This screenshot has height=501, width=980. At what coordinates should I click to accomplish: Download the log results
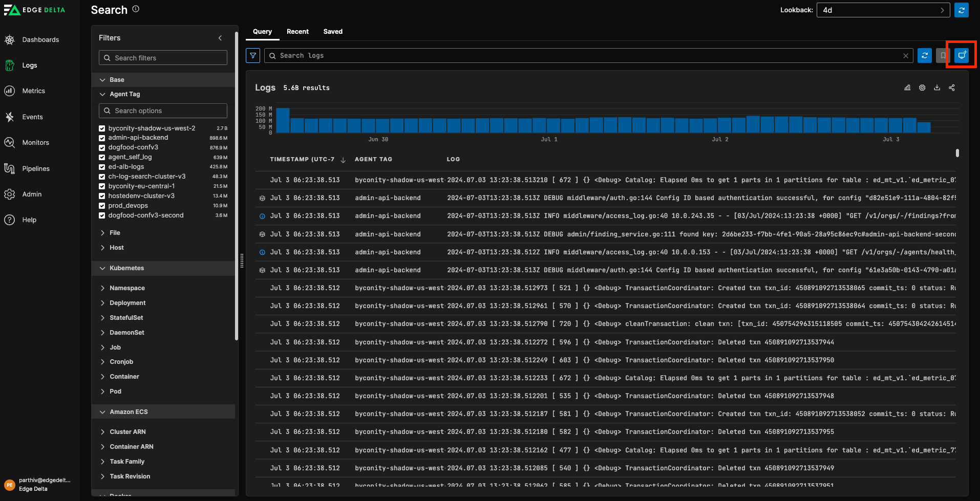pyautogui.click(x=936, y=88)
